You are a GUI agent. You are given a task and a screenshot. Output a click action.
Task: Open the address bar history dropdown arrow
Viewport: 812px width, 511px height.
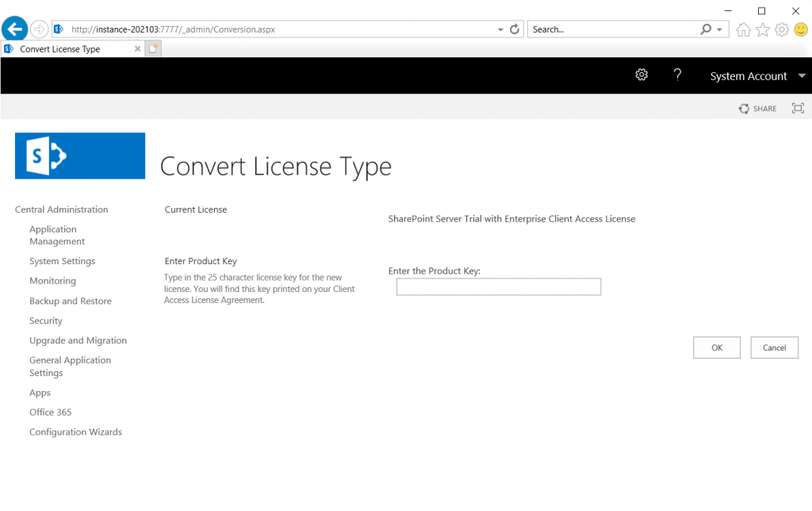(x=500, y=28)
